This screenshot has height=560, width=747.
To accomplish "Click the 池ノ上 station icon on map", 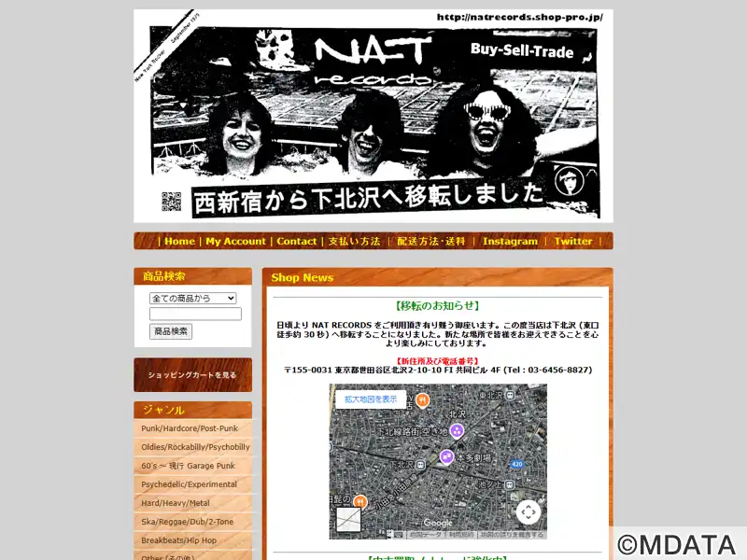I will click(x=509, y=484).
